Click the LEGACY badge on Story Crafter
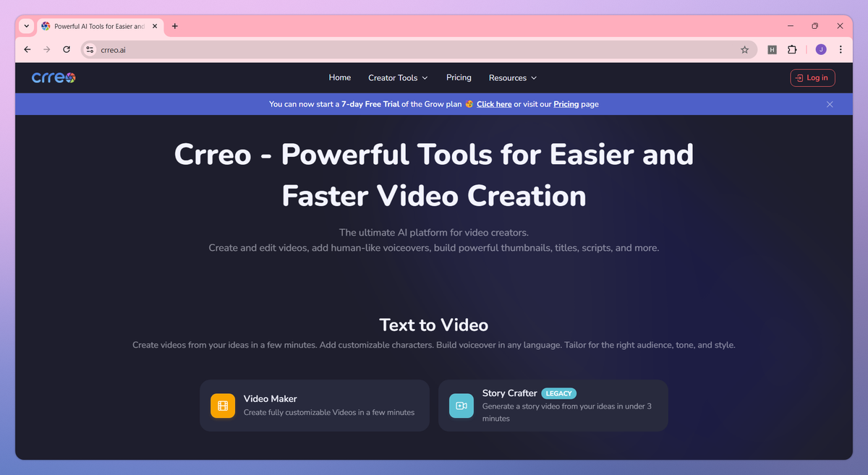 click(558, 393)
